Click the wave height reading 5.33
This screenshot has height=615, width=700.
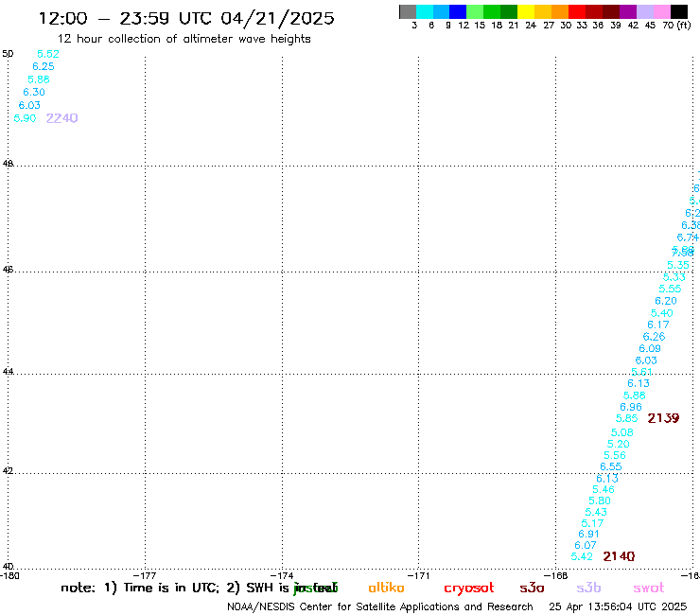674,277
